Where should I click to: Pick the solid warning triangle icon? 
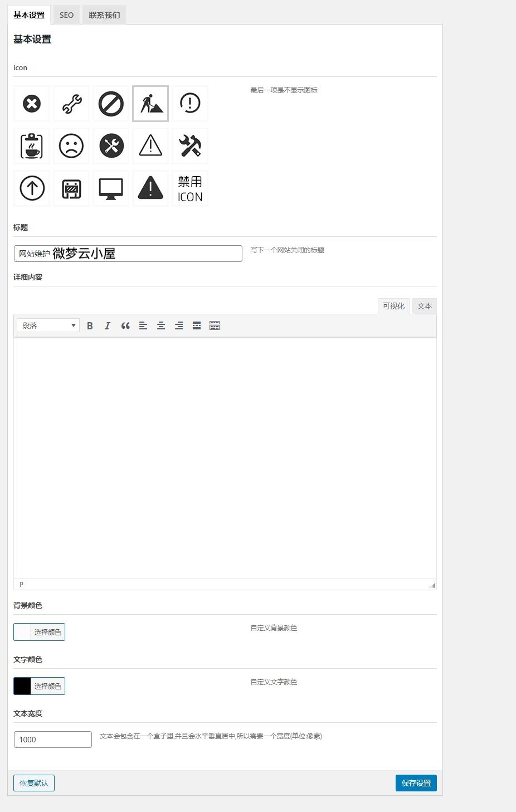click(x=150, y=188)
